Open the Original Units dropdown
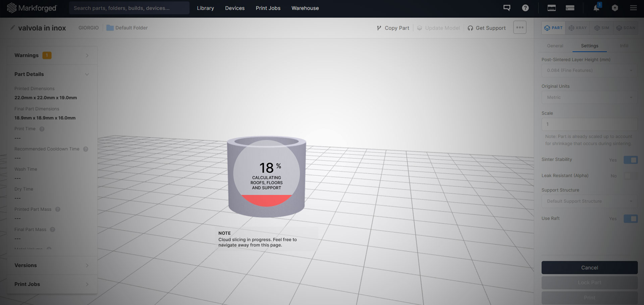This screenshot has height=305, width=644. 589,97
